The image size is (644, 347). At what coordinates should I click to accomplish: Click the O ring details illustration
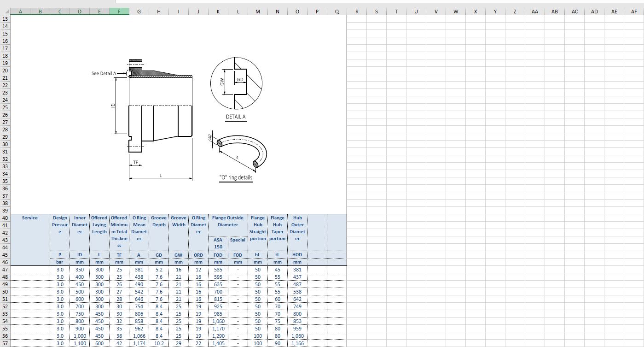tap(238, 152)
